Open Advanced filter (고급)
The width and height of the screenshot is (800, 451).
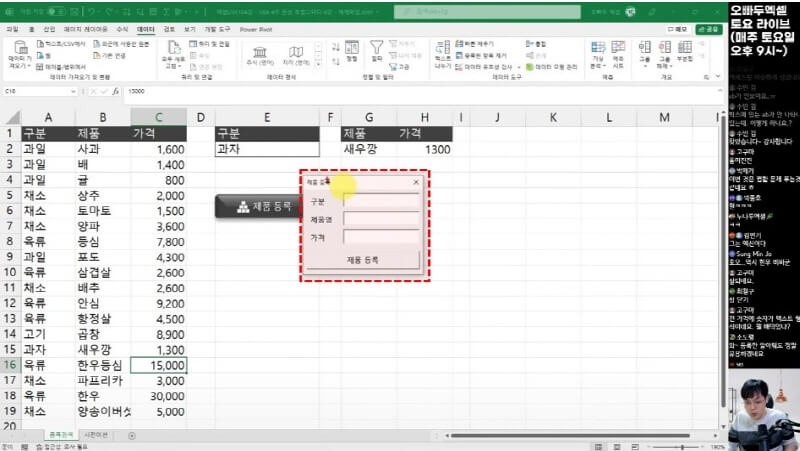click(399, 67)
